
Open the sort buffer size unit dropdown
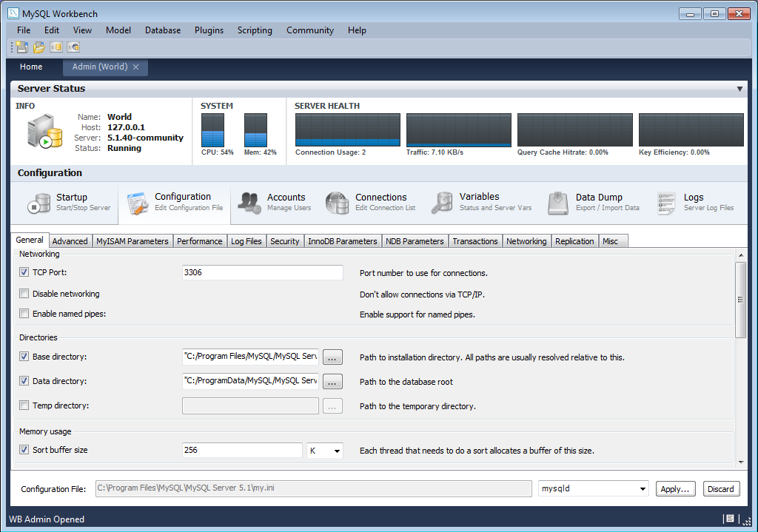click(324, 450)
